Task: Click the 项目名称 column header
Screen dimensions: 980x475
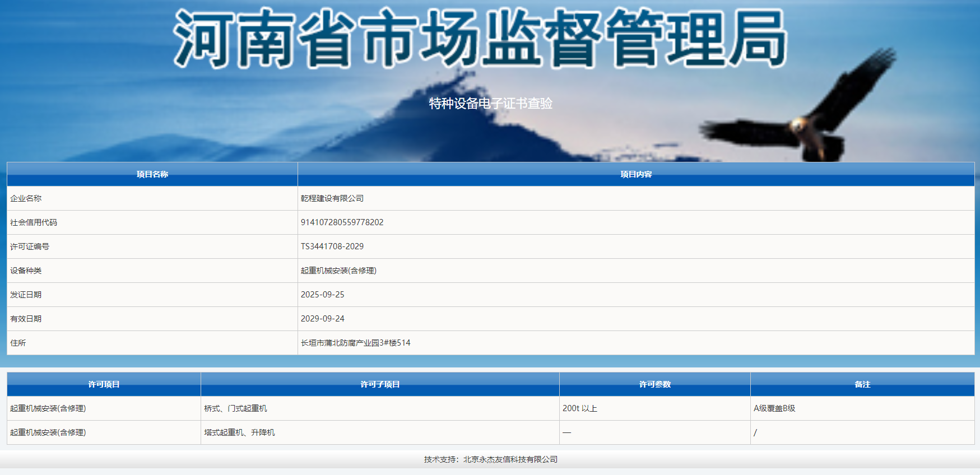Action: (x=152, y=174)
